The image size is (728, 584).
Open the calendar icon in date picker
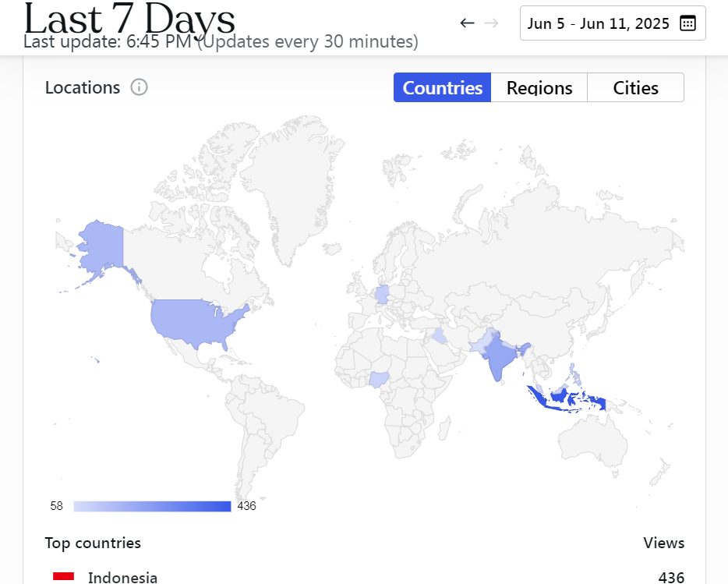[x=687, y=23]
